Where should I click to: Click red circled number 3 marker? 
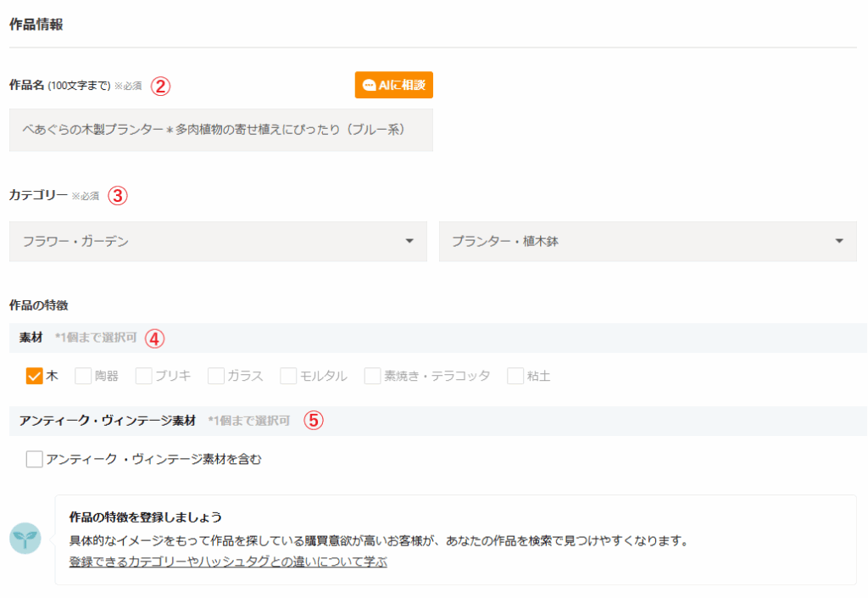[x=118, y=196]
